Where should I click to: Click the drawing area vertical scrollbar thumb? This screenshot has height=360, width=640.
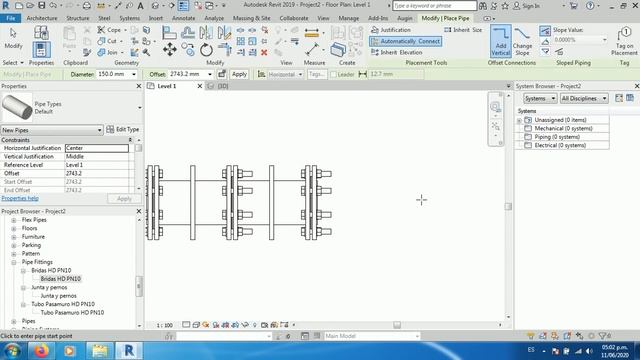pyautogui.click(x=508, y=206)
